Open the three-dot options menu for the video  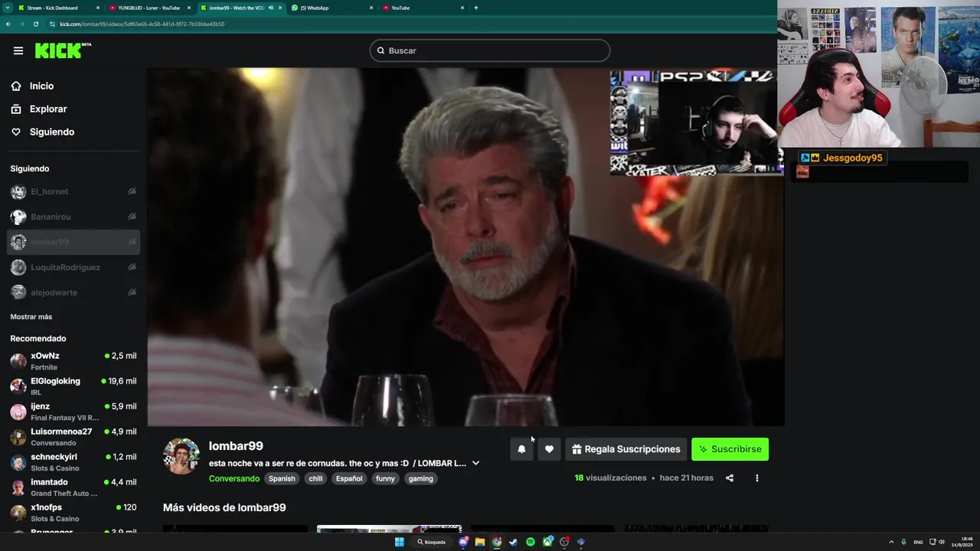(x=757, y=478)
